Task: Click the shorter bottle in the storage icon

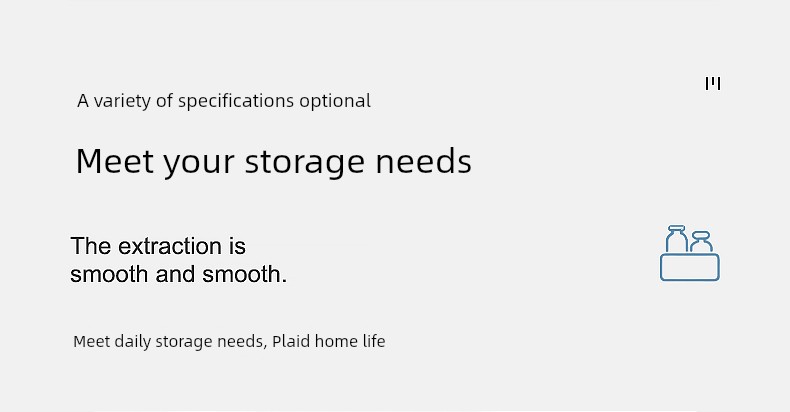Action: 701,242
